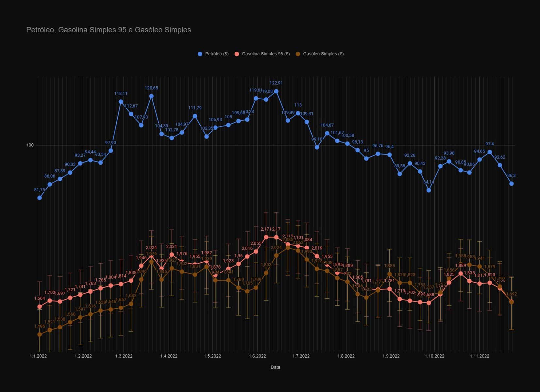Click the Petróleo point labeled 120,65

151,96
